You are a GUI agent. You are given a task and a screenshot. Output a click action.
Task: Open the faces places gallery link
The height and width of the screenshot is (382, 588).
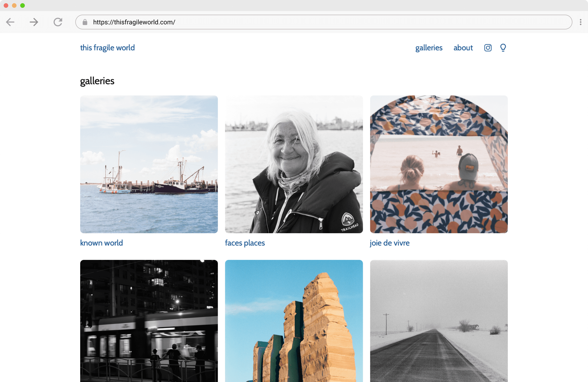click(x=245, y=243)
